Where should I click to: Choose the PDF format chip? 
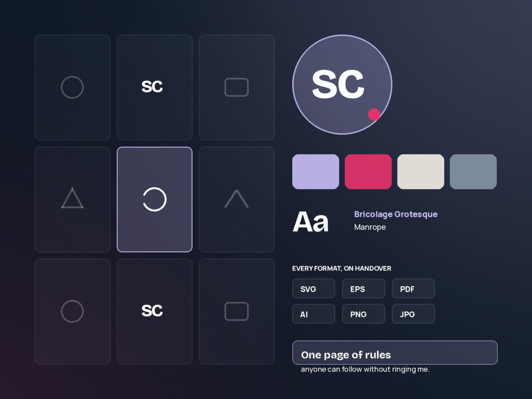pyautogui.click(x=413, y=289)
